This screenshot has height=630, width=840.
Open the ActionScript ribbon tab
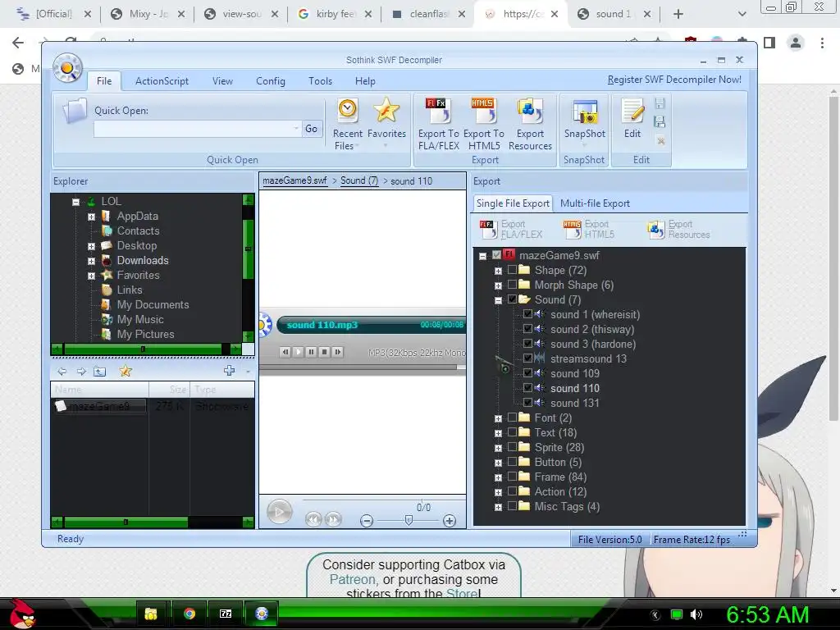tap(162, 81)
